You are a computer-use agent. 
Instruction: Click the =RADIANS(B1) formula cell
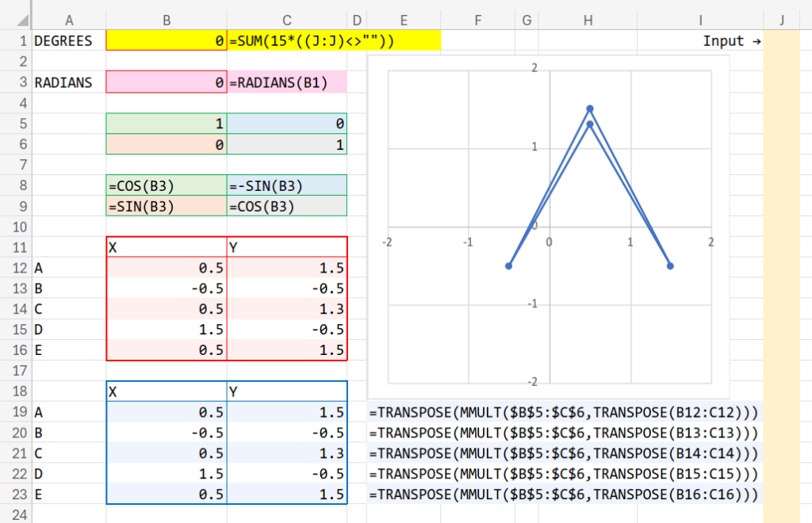point(287,82)
